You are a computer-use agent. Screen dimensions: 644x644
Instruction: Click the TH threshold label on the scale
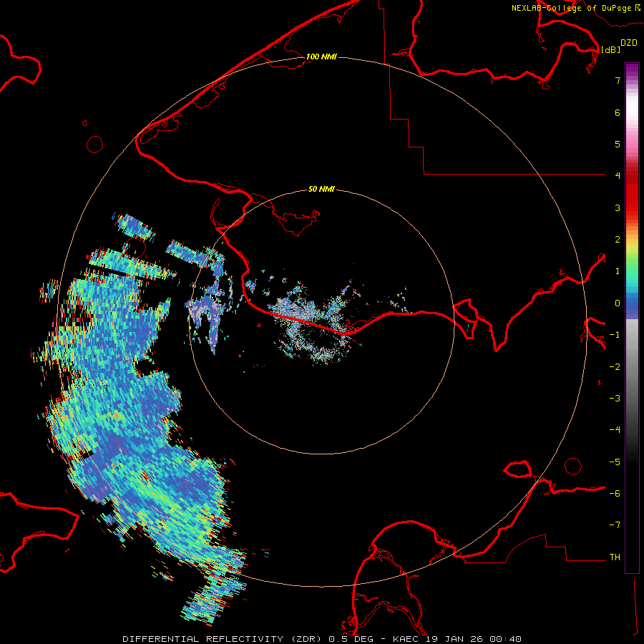pos(615,557)
